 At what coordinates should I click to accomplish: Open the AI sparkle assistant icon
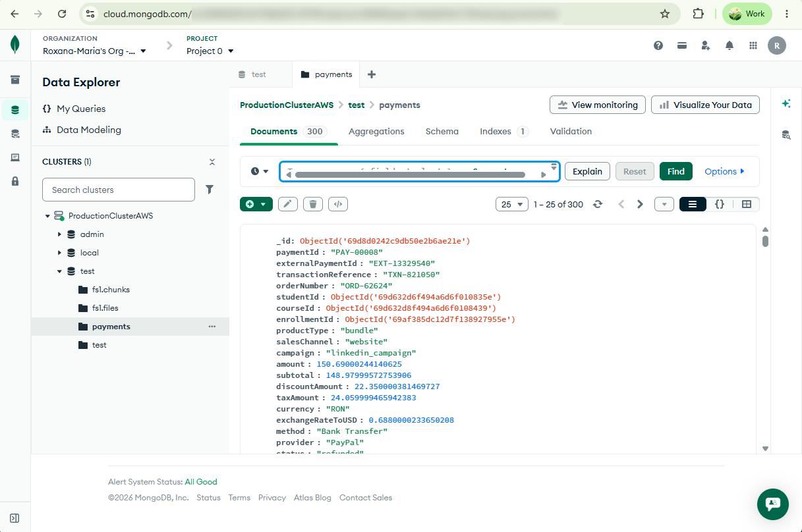tap(786, 103)
